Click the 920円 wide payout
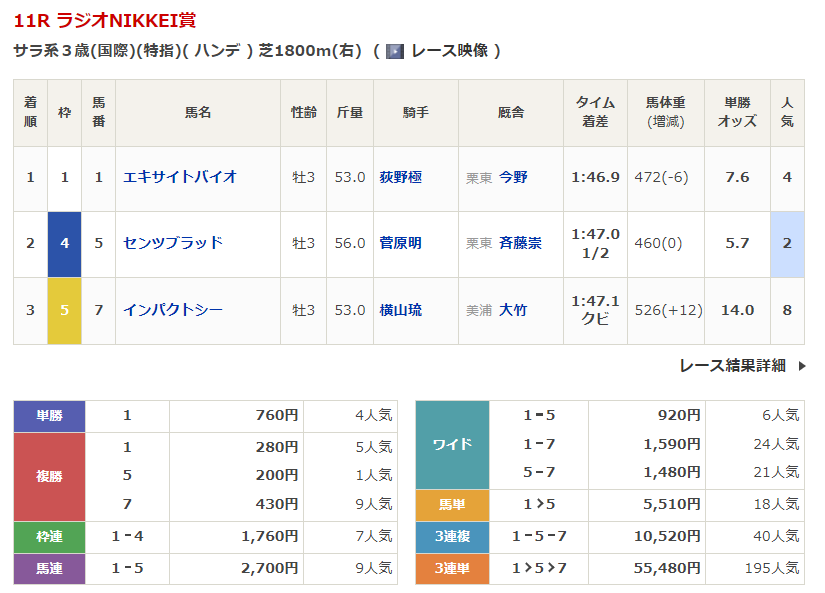 tap(679, 415)
